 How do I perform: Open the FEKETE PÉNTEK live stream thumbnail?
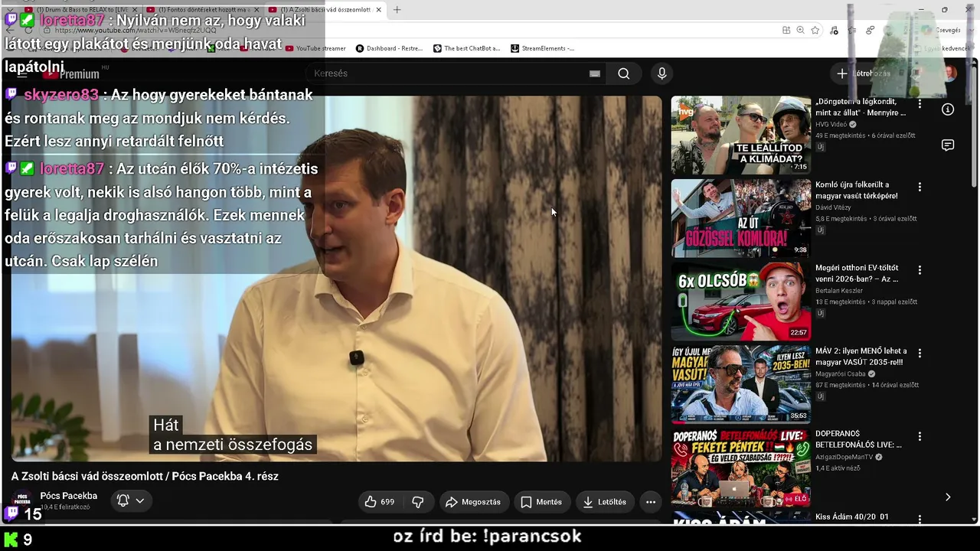click(741, 468)
